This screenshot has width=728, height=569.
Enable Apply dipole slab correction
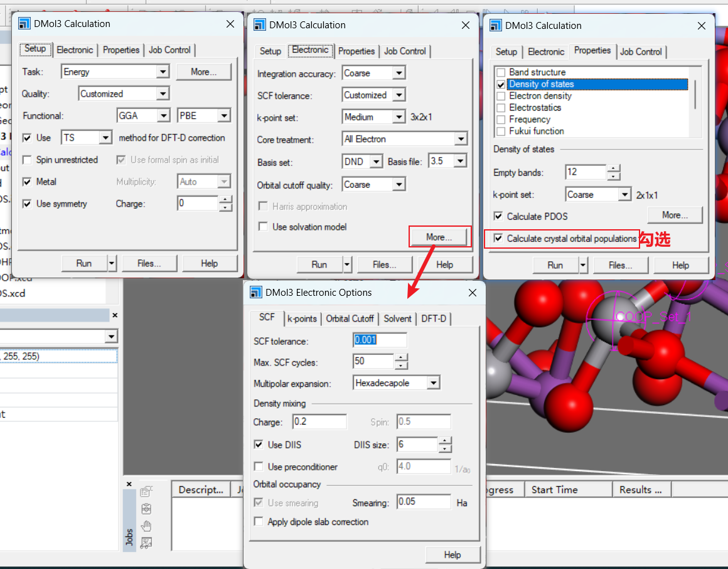pos(259,522)
